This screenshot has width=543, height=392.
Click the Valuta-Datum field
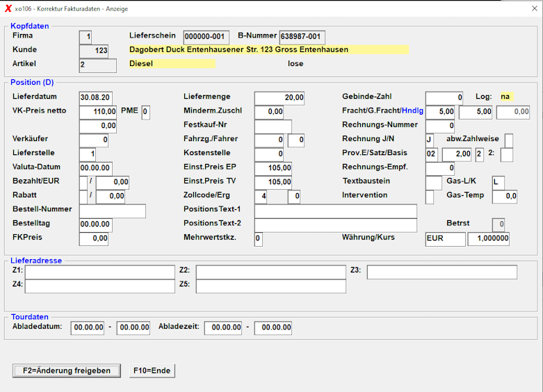tap(96, 168)
